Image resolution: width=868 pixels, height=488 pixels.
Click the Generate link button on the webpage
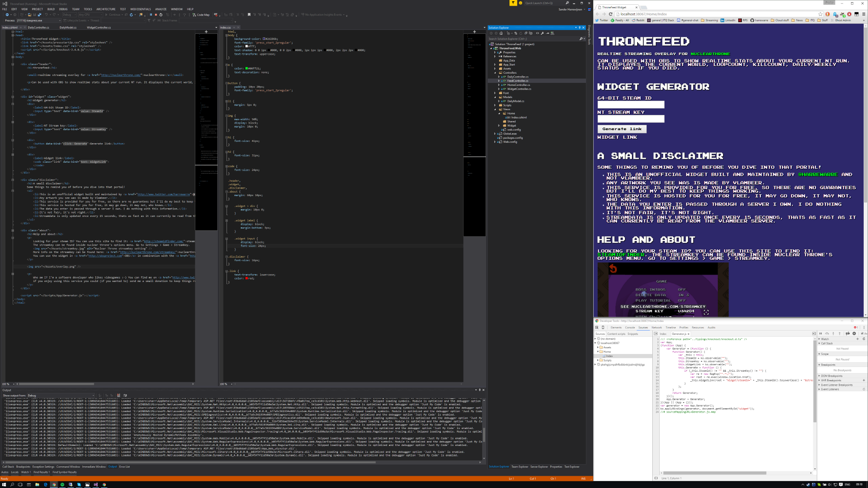pyautogui.click(x=622, y=129)
